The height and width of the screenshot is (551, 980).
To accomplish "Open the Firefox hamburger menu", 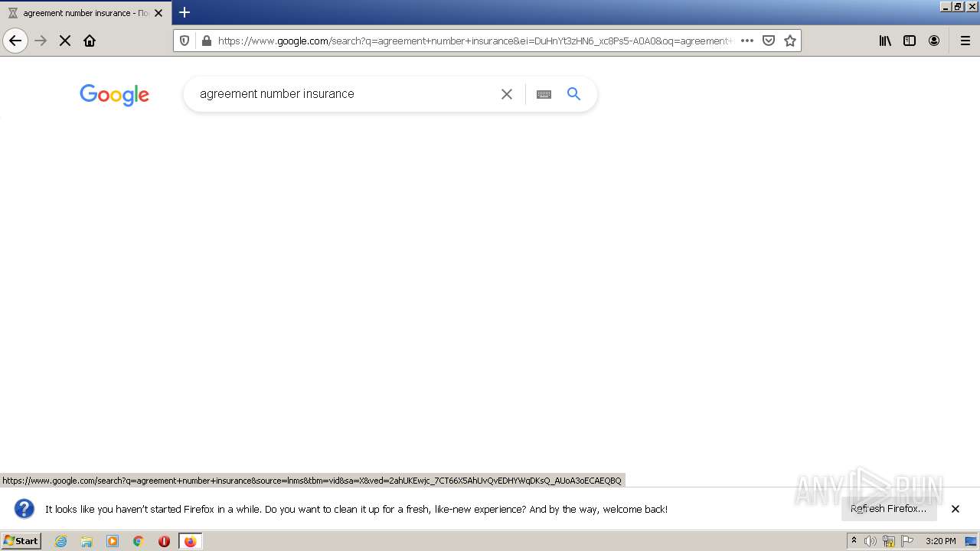I will 965,41.
